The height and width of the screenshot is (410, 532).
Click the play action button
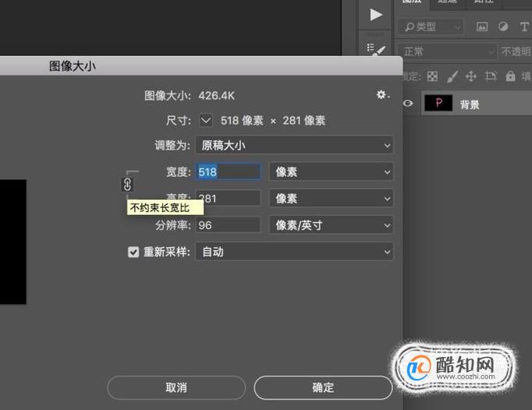coord(376,15)
